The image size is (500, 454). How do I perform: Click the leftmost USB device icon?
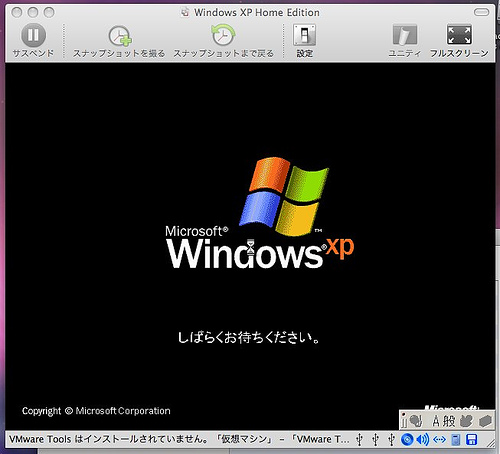tap(359, 439)
